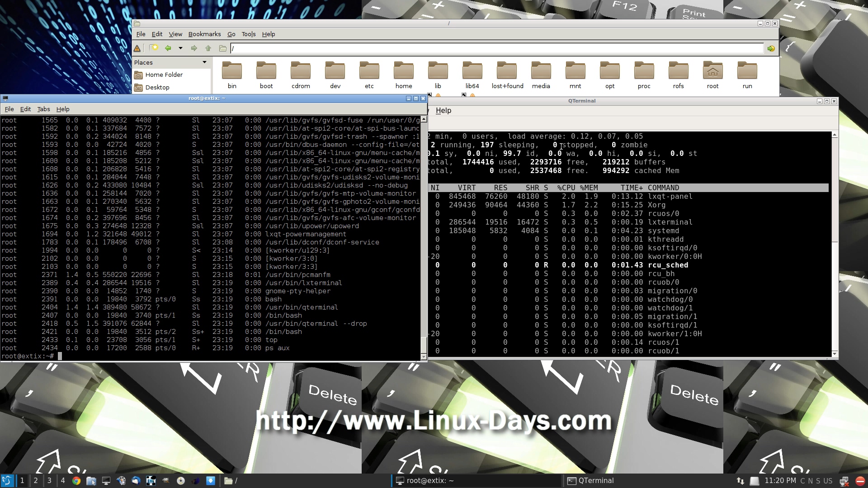
Task: Open File menu in file manager
Action: click(x=141, y=34)
